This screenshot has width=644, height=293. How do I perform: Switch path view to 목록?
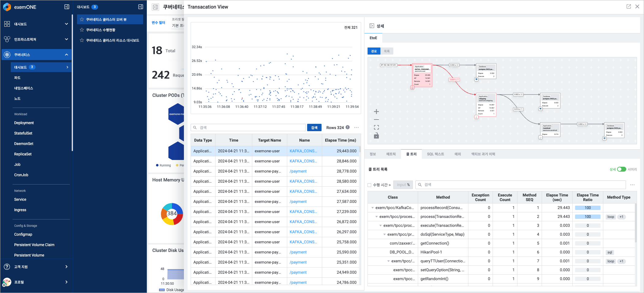[387, 51]
